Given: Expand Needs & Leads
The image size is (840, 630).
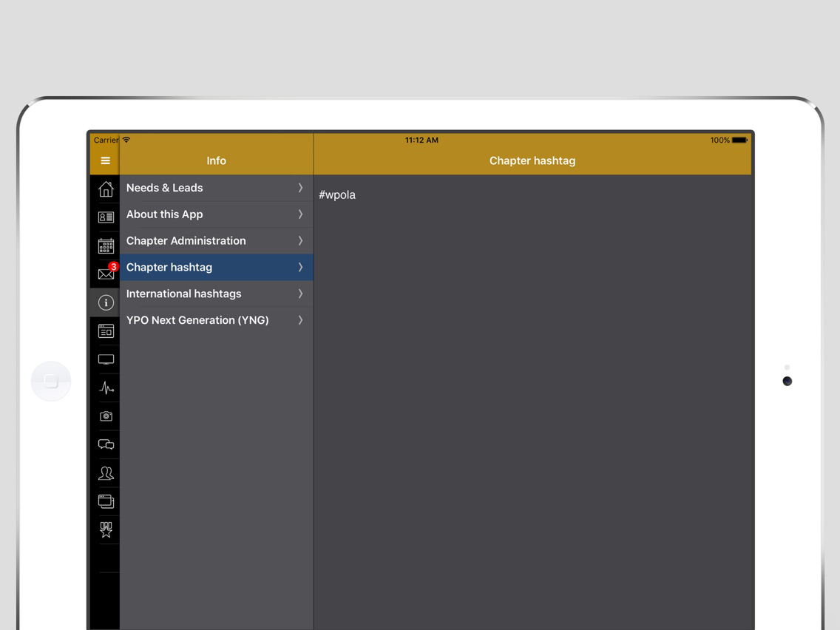Looking at the screenshot, I should coord(216,188).
